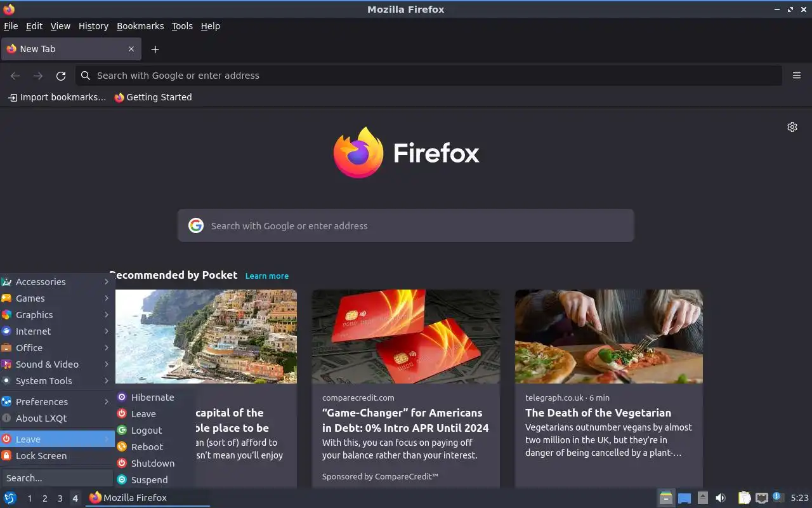Select the highlighted Leave menu entry

tap(57, 439)
